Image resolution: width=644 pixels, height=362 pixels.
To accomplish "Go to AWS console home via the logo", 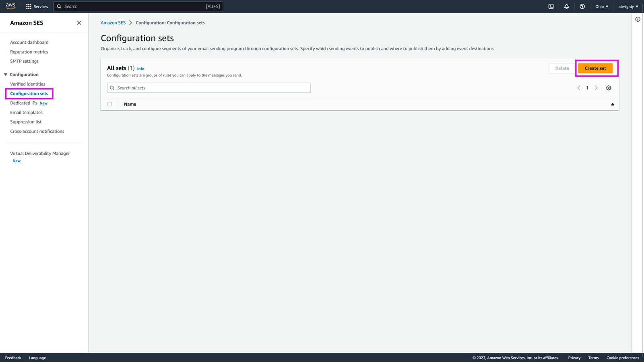I will pyautogui.click(x=10, y=6).
